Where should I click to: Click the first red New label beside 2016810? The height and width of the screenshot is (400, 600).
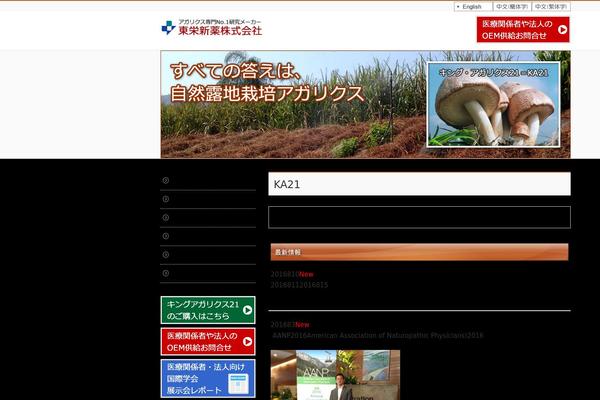coord(306,274)
